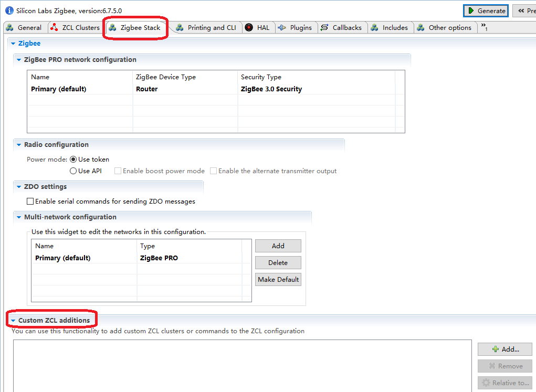Click Add... for custom ZCL additions
The width and height of the screenshot is (536, 392).
[x=505, y=349]
